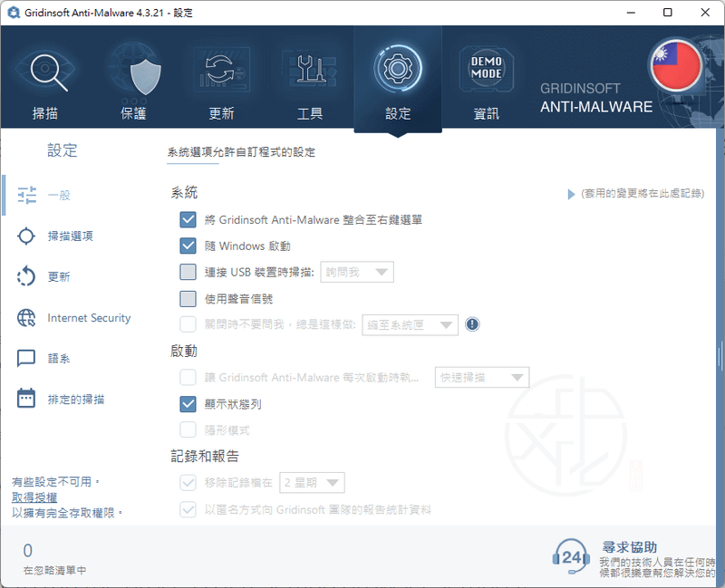The height and width of the screenshot is (588, 725).
Task: Click the Gridinsoft app icon in title bar
Action: pos(14,13)
